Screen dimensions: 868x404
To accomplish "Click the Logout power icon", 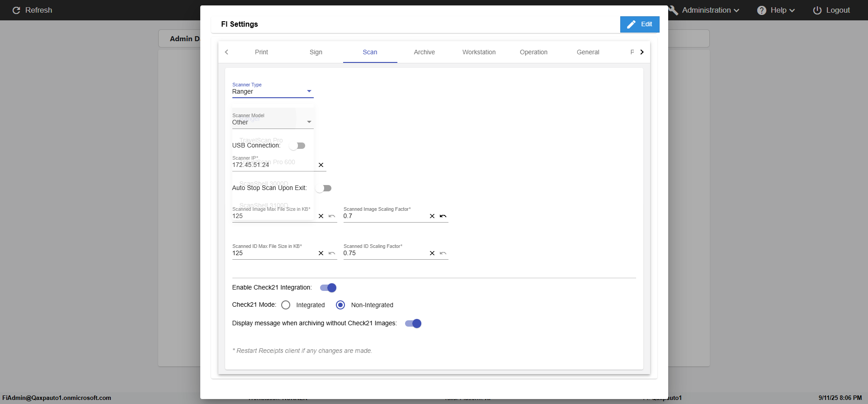I will tap(817, 10).
